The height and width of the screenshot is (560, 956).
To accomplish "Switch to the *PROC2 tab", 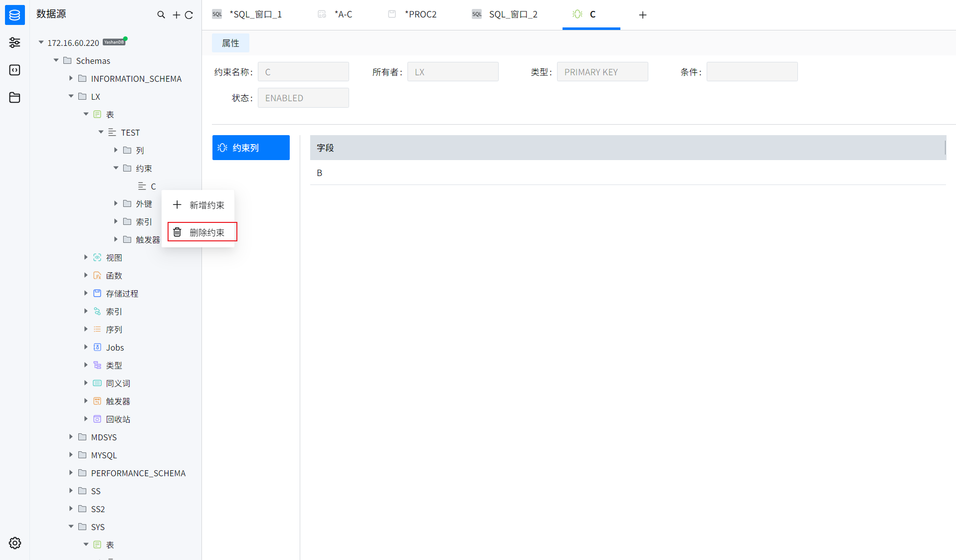I will (x=420, y=14).
